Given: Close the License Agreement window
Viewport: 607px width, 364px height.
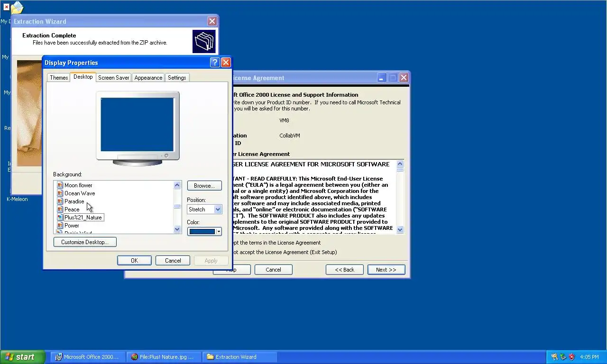Looking at the screenshot, I should coord(404,78).
